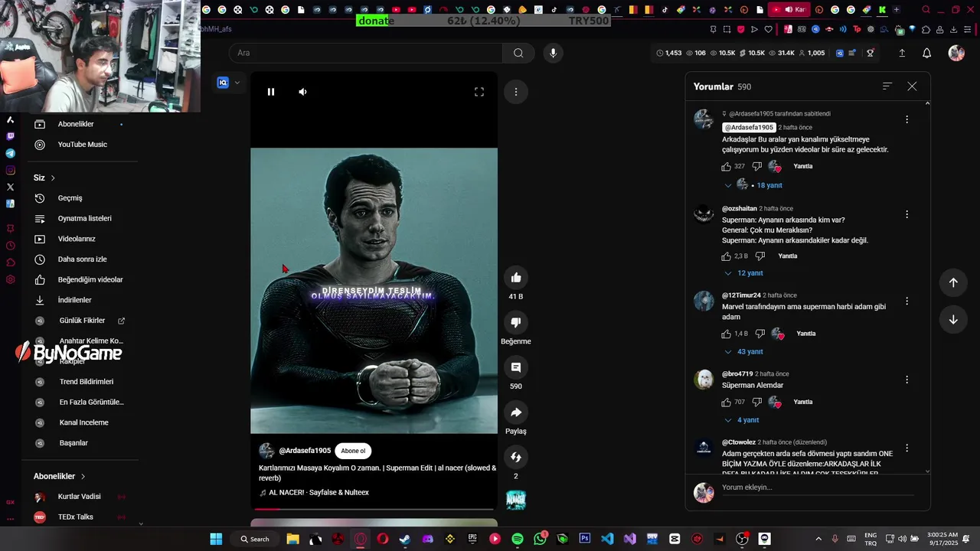Expand the Siz section chevron
Viewport: 980px width, 551px height.
[53, 178]
